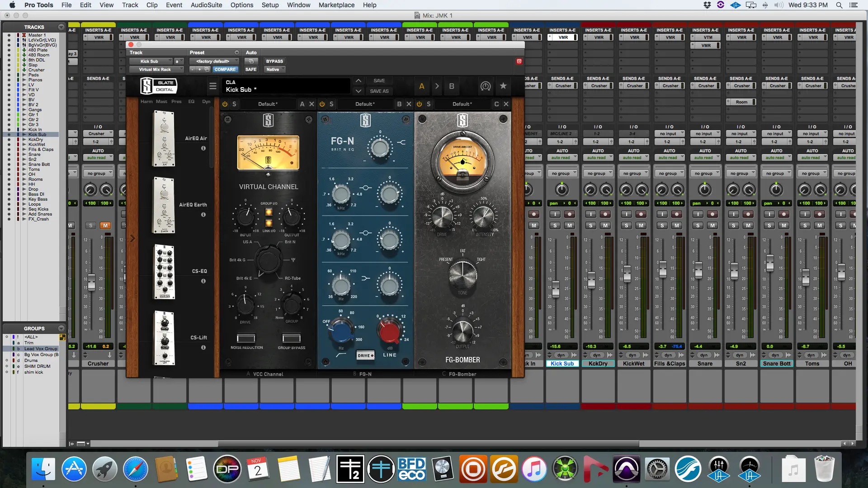Solo the FG-N module slot B
Screen dimensions: 868x488
tap(331, 104)
